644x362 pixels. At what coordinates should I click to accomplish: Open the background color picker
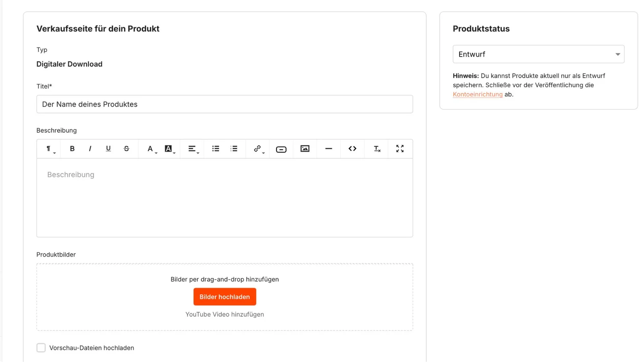(x=169, y=149)
